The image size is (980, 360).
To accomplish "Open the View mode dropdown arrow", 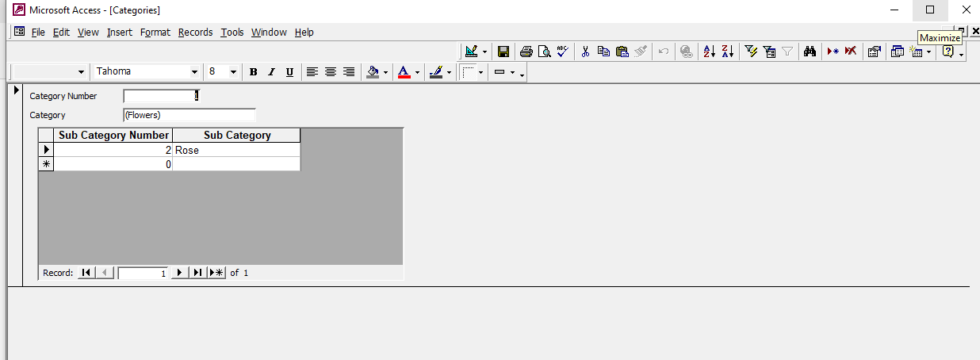I will click(484, 52).
